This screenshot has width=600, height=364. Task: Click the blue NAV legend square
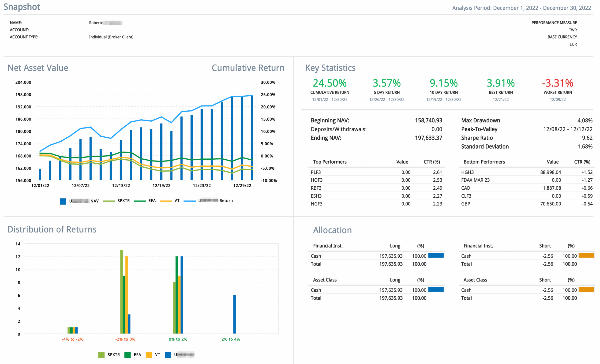click(63, 201)
